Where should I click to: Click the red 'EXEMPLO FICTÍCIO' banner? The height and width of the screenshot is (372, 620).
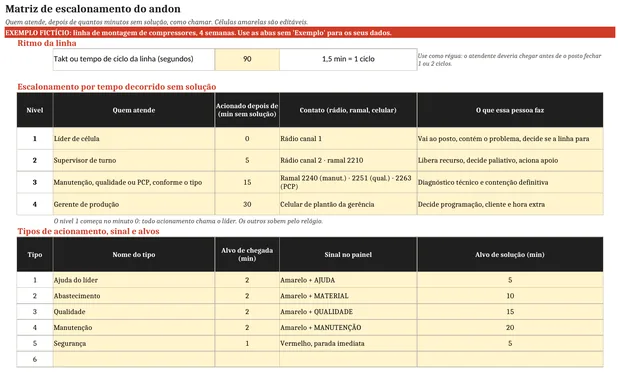(x=310, y=33)
